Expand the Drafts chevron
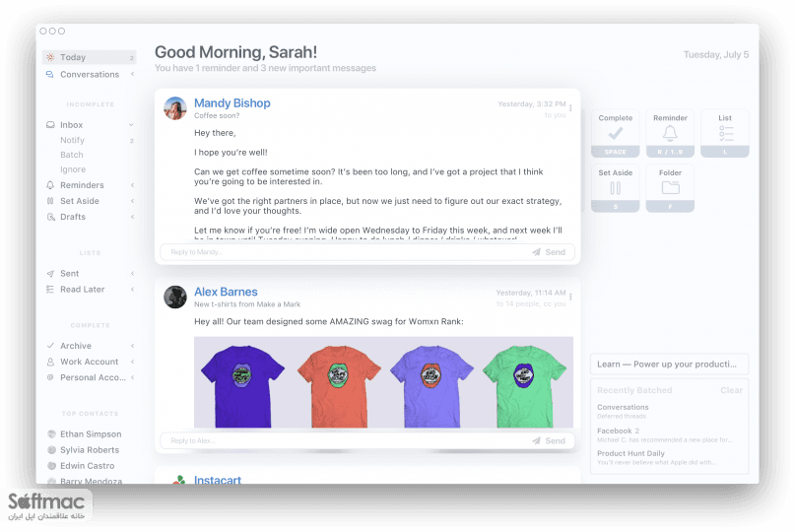 pyautogui.click(x=132, y=217)
